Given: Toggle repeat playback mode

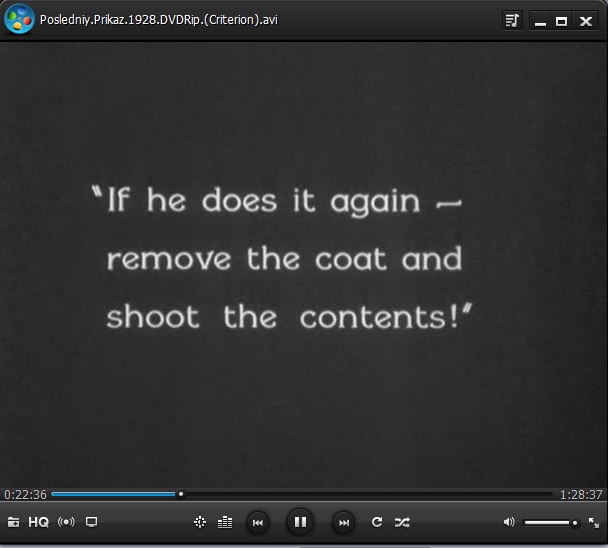Looking at the screenshot, I should click(377, 522).
